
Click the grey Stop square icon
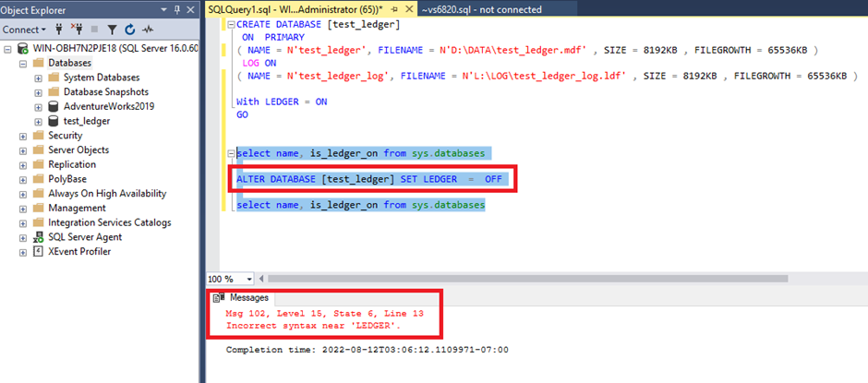[x=95, y=30]
